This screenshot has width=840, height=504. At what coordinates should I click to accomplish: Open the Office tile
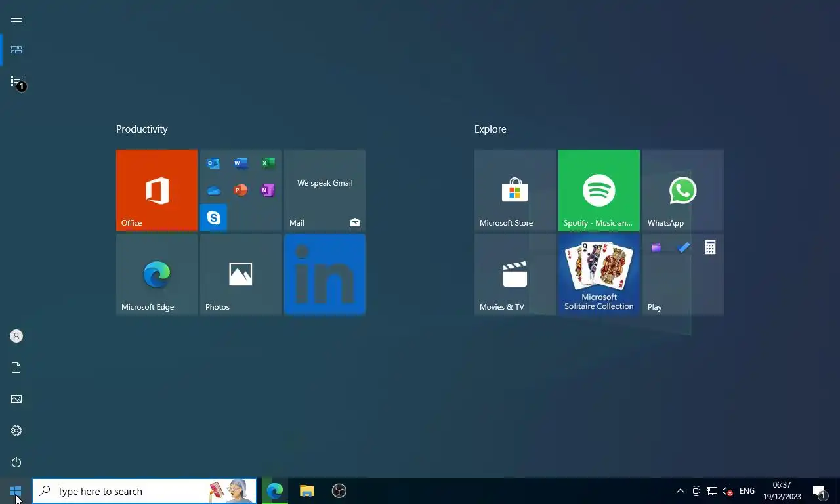157,190
